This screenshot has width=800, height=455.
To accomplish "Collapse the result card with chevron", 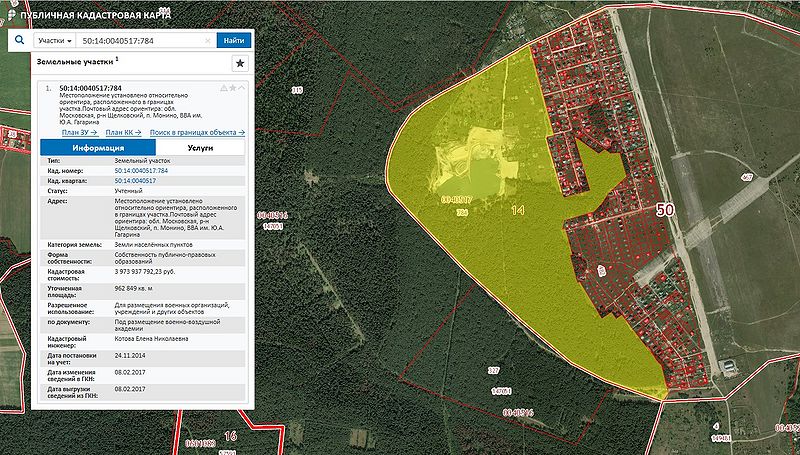I will [x=241, y=88].
